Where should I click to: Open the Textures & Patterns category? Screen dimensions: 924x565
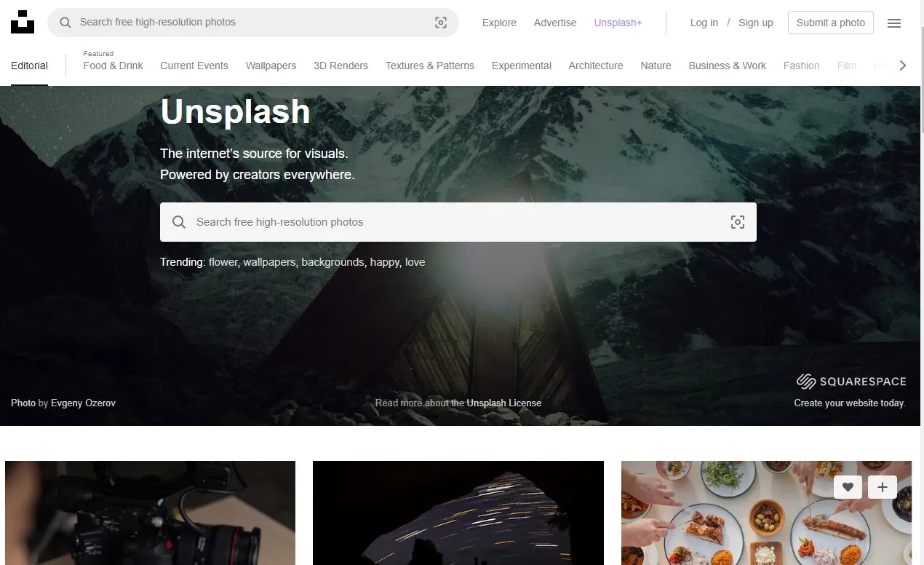pyautogui.click(x=430, y=66)
